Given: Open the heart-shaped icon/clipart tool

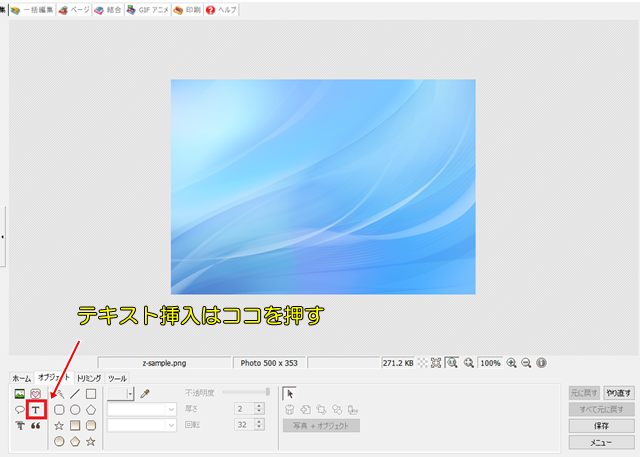Looking at the screenshot, I should point(36,394).
